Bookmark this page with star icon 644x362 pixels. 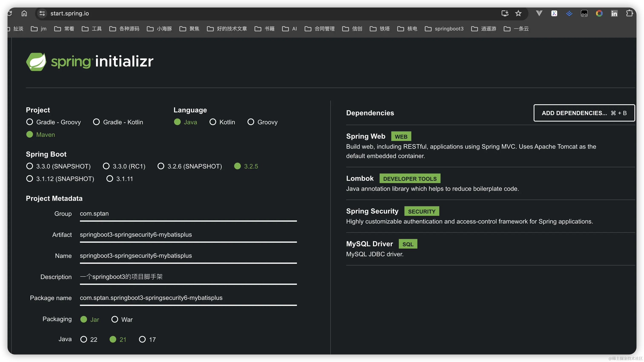pyautogui.click(x=518, y=13)
